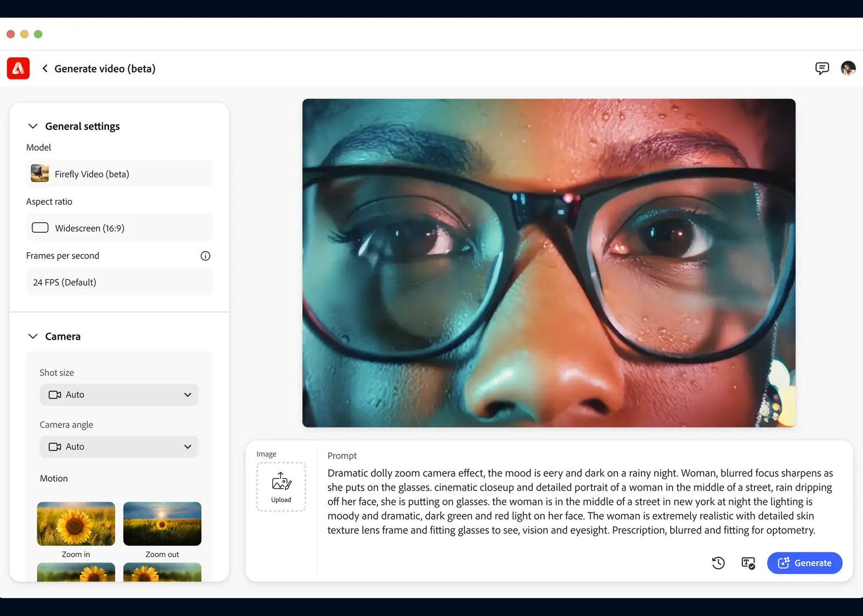Open the prompt history clock icon
The image size is (863, 616).
click(718, 563)
